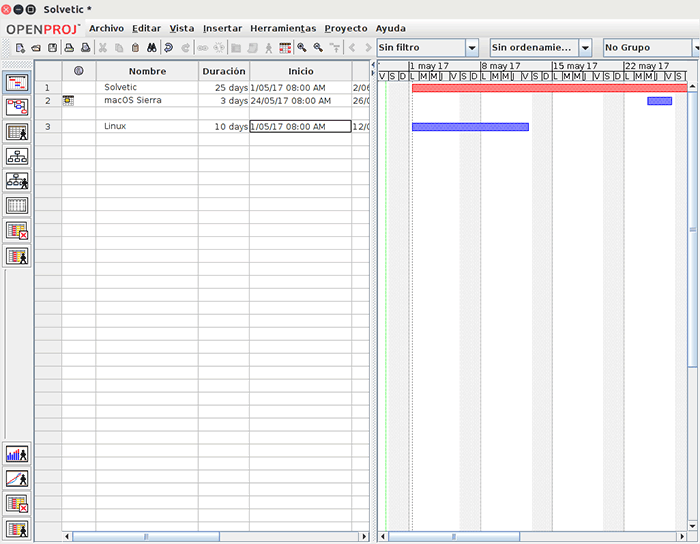Open Find with the binoculars icon
The width and height of the screenshot is (700, 544).
(x=152, y=47)
